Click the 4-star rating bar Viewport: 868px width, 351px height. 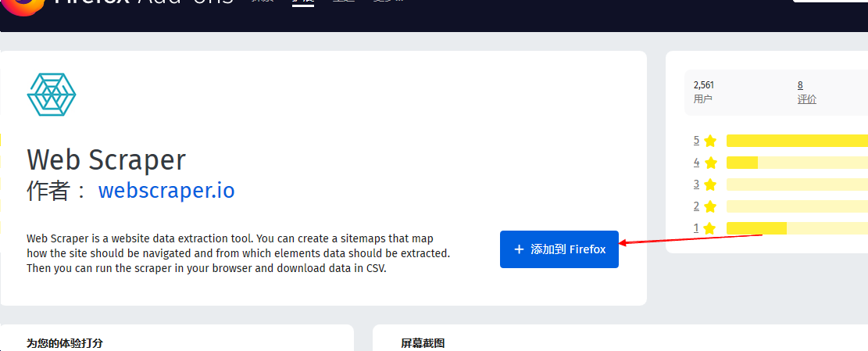797,163
